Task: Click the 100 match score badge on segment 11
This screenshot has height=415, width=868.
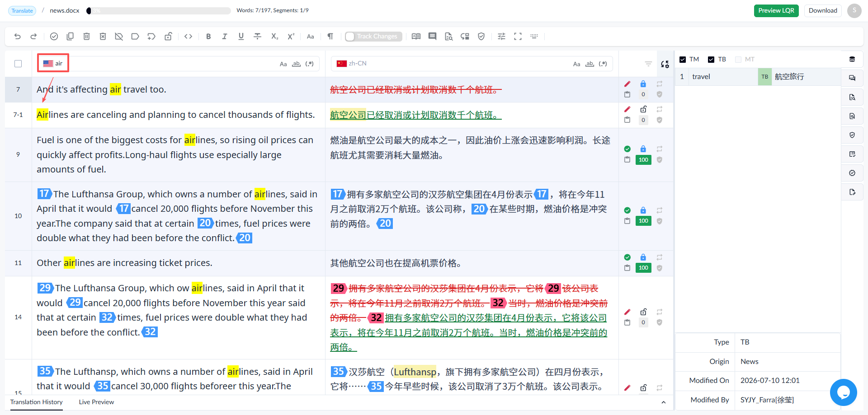Action: click(643, 268)
